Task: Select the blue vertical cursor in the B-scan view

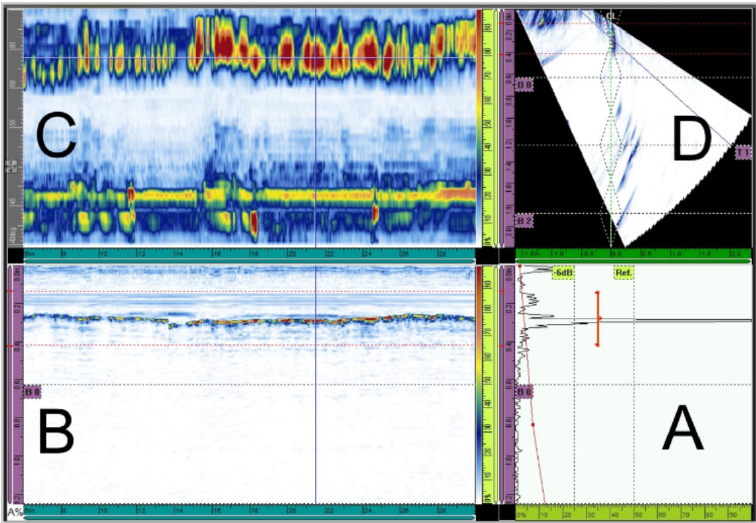Action: pos(315,384)
